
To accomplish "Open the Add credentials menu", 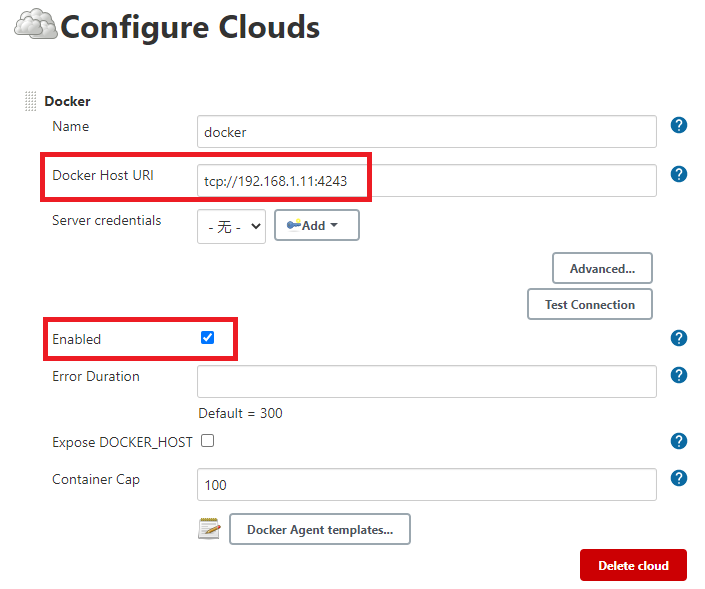I will (x=317, y=225).
